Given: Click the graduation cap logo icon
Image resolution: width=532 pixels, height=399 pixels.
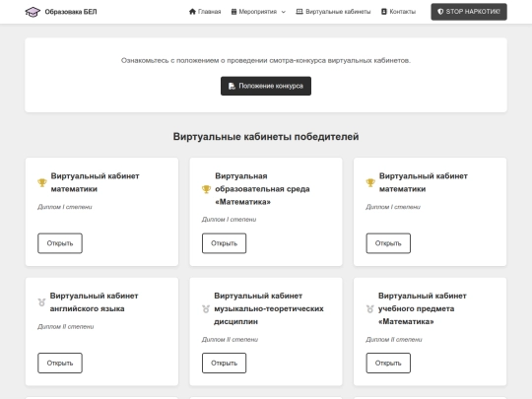Looking at the screenshot, I should pos(33,12).
